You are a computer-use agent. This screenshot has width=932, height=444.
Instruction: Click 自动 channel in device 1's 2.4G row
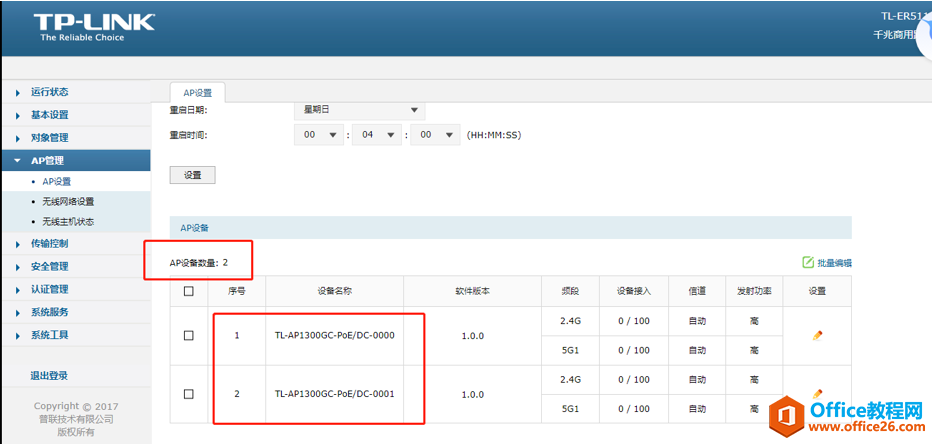pyautogui.click(x=697, y=321)
